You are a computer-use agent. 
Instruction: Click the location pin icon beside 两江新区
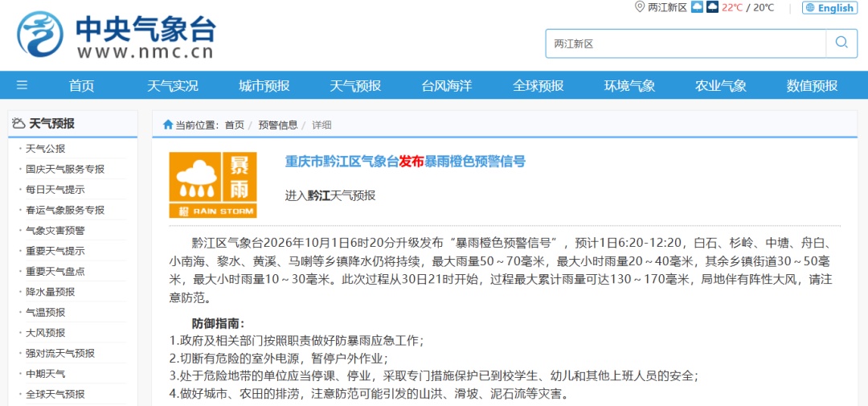coord(640,7)
